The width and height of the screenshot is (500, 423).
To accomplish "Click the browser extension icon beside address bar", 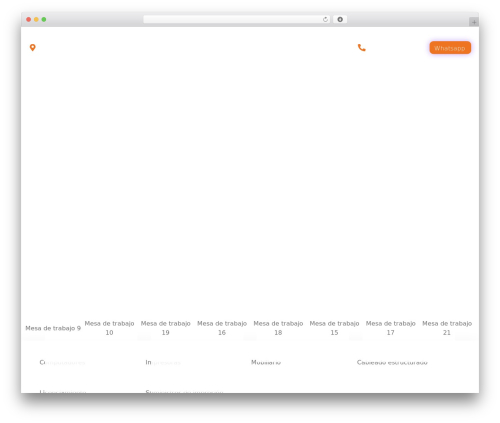I will tap(340, 20).
